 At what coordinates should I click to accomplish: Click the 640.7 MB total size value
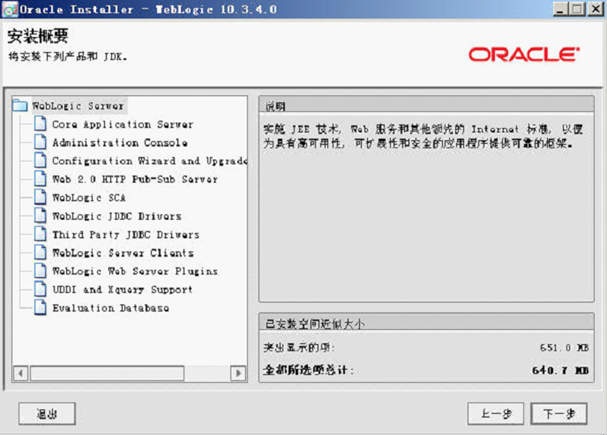pos(560,370)
